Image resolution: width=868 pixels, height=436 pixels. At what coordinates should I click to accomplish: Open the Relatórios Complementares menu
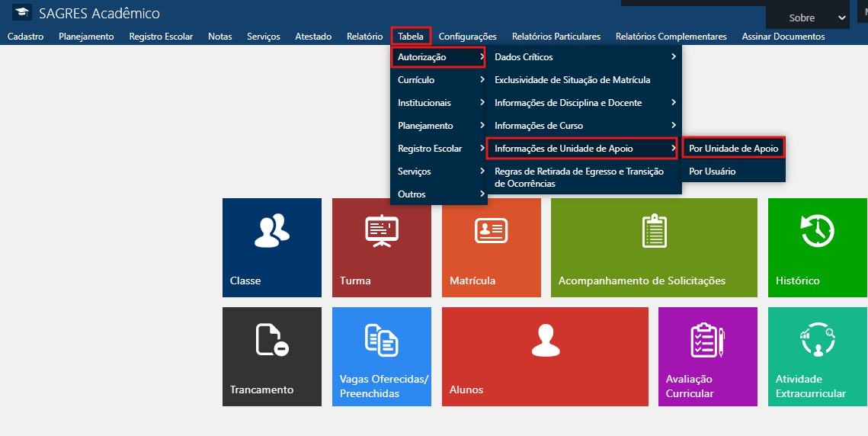(x=671, y=37)
